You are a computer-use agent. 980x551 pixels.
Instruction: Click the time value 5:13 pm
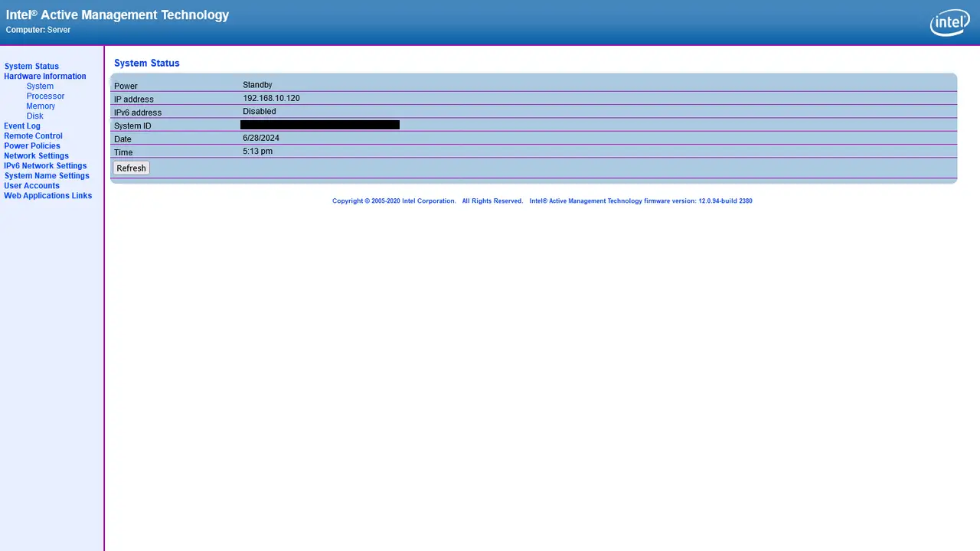pos(257,152)
